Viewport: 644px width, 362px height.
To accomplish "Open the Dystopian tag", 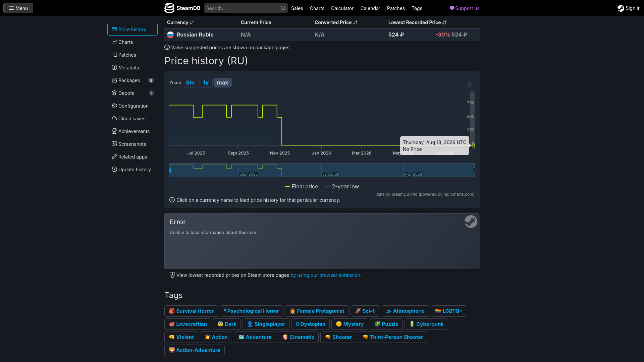I will [x=310, y=324].
